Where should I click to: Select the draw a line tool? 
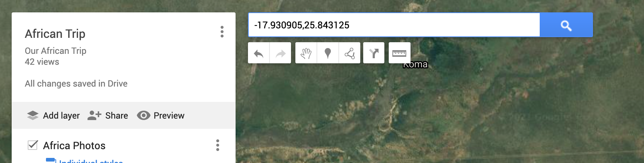coord(350,53)
